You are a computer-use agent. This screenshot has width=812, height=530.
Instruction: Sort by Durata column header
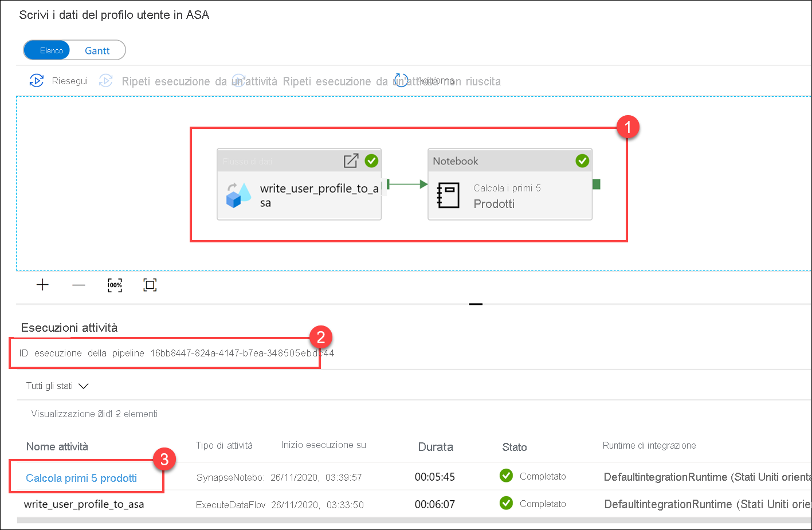[x=436, y=447]
